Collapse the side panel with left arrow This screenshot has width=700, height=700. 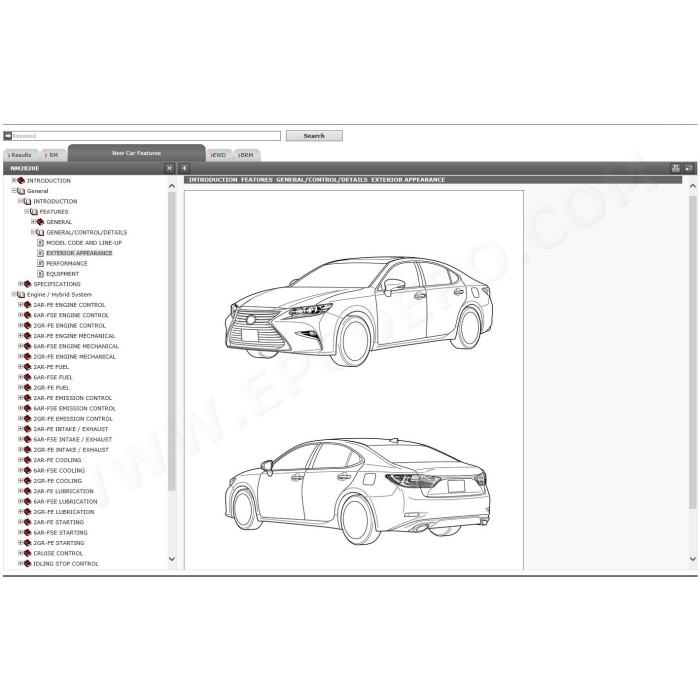(184, 168)
